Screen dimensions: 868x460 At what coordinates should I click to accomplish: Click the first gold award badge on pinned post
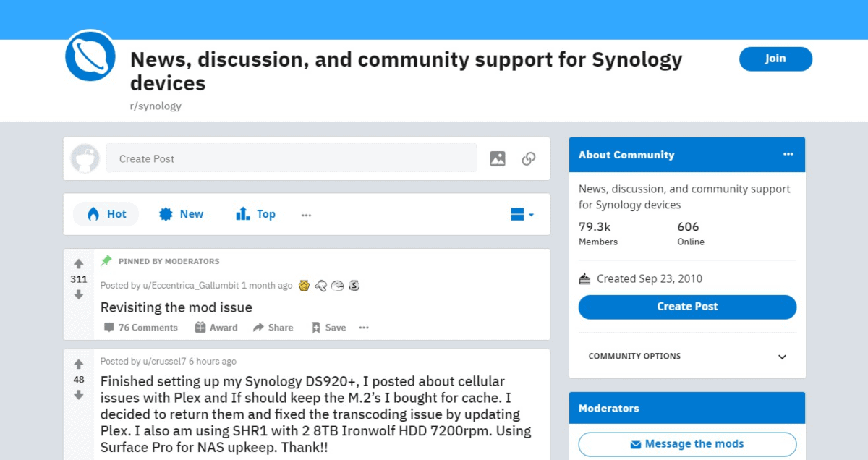(305, 285)
